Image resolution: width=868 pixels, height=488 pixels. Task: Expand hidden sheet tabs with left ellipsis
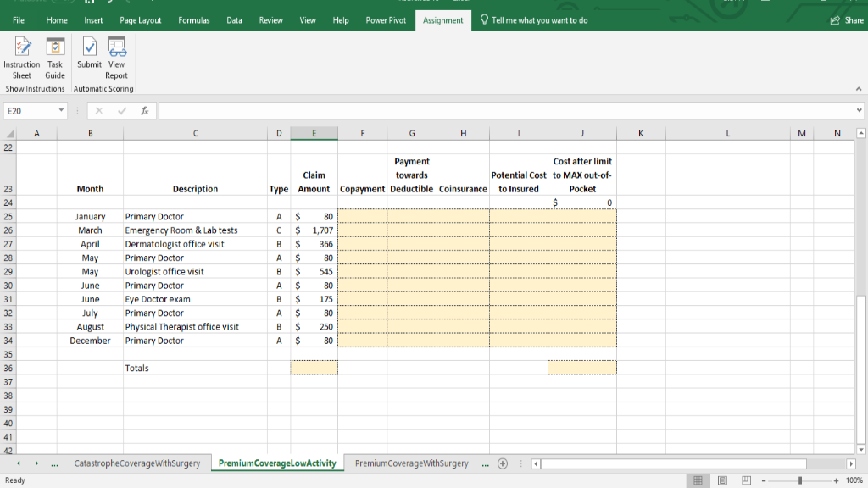53,463
